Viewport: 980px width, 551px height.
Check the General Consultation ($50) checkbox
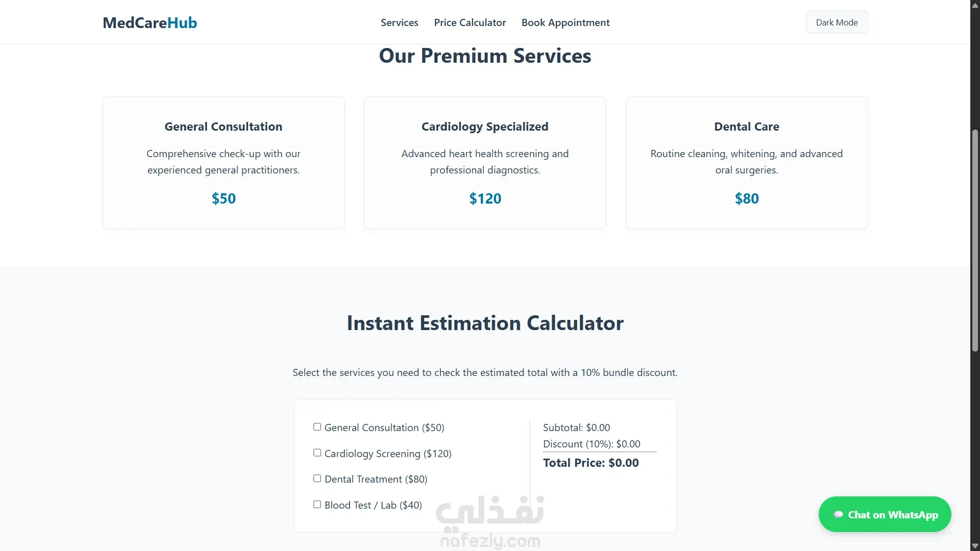click(317, 427)
